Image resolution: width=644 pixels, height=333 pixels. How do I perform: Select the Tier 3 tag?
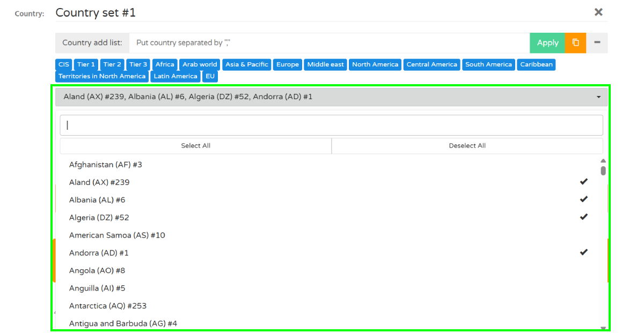point(138,64)
